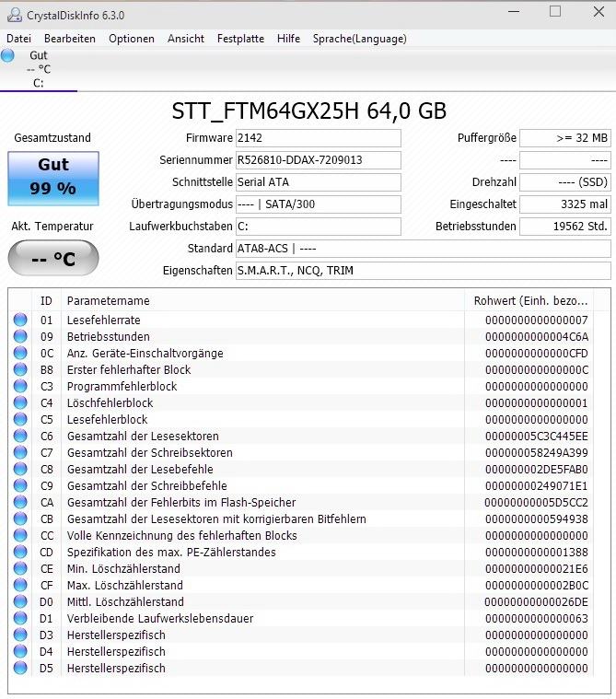Click raw value 0000000000004C6A
Viewport: 616px width, 699px height.
(x=537, y=336)
